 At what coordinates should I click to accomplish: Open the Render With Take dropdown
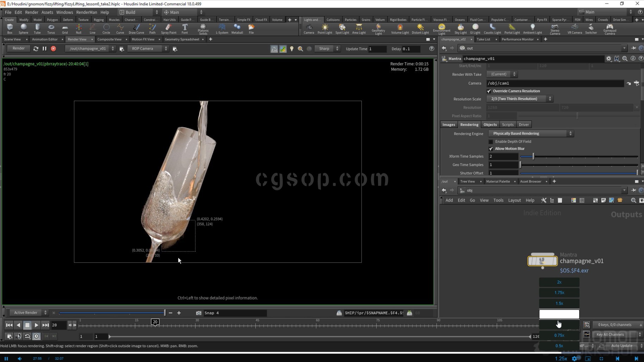(502, 74)
